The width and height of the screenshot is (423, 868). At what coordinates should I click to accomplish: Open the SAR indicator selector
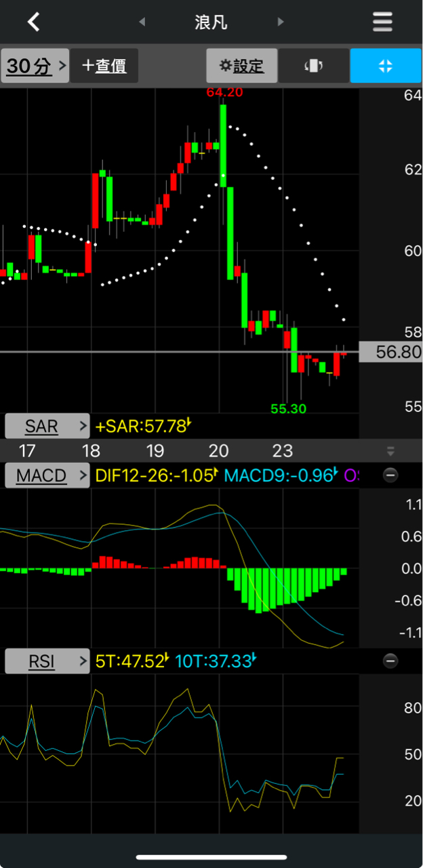coord(47,426)
